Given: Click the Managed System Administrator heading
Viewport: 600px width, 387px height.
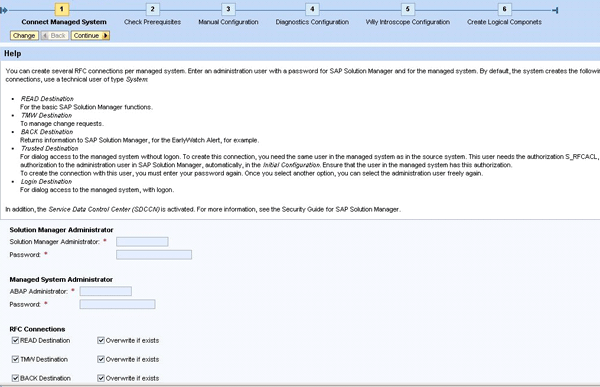Looking at the screenshot, I should 61,279.
